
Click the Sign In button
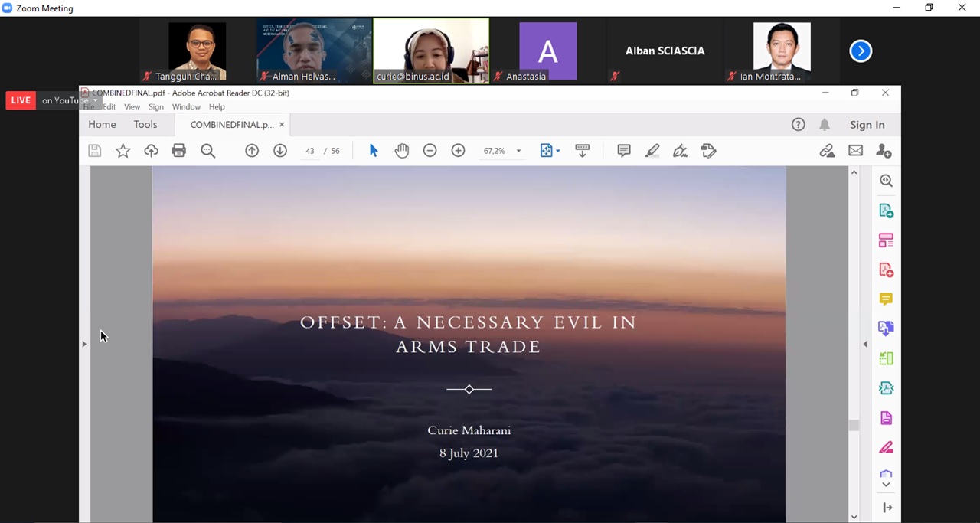pos(867,125)
